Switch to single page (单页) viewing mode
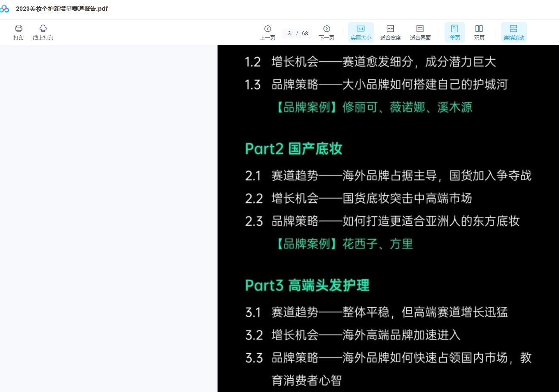The width and height of the screenshot is (560, 392). [x=454, y=32]
